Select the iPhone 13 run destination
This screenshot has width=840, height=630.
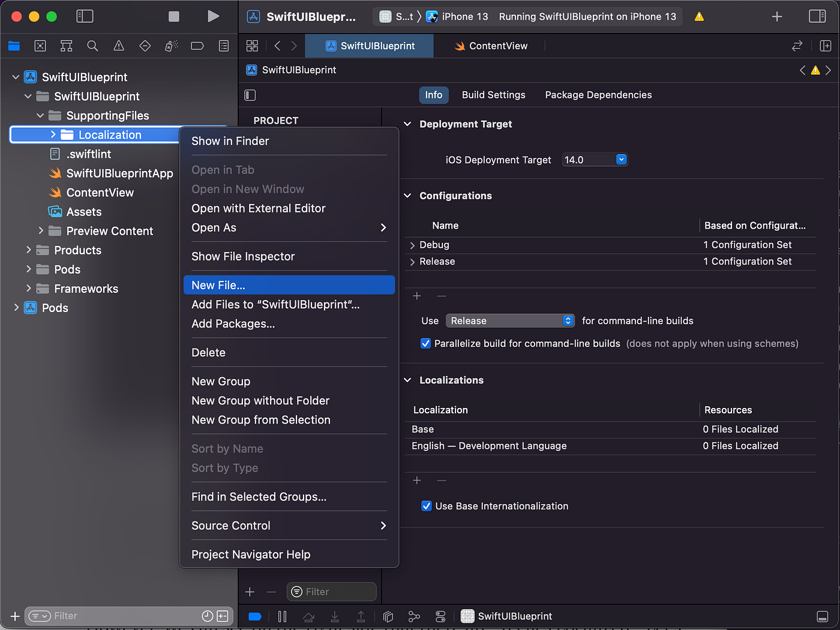[458, 17]
